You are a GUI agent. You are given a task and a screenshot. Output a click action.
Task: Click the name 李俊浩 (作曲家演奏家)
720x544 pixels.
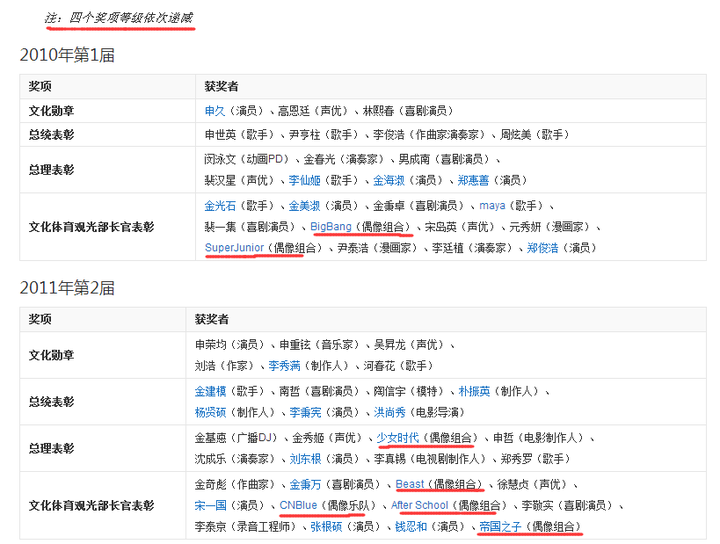[x=430, y=135]
